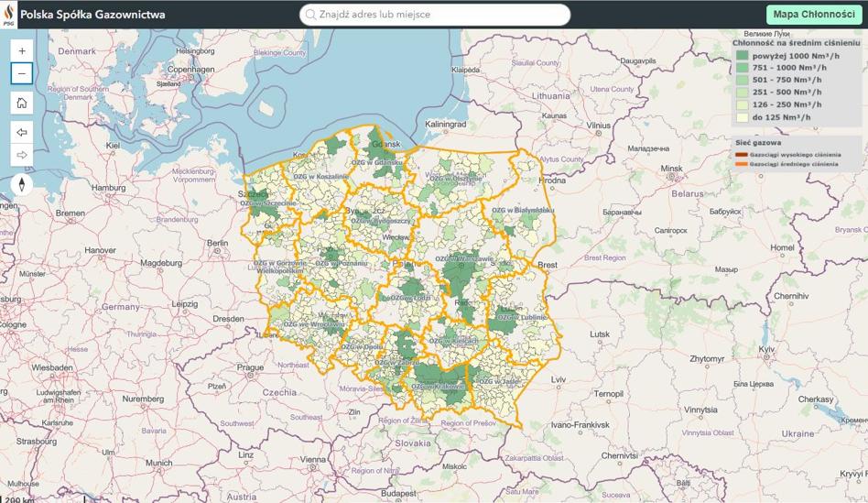The image size is (868, 503).
Task: Select the 'OZG w Białymstoku' region label
Action: [523, 211]
